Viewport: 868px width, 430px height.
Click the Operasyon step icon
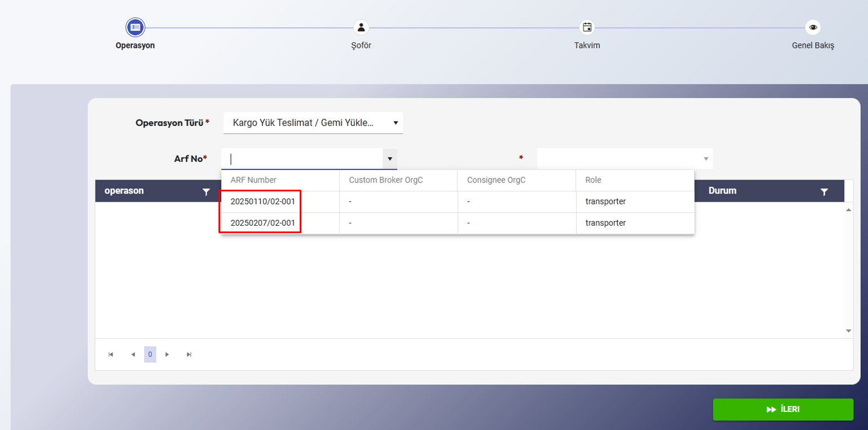tap(135, 27)
